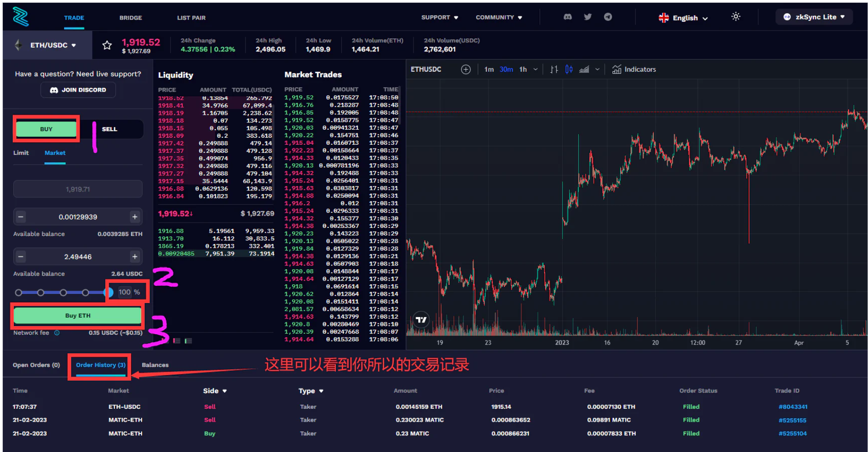Viewport: 868px width, 452px height.
Task: Set chart interval to 30m
Action: 506,69
